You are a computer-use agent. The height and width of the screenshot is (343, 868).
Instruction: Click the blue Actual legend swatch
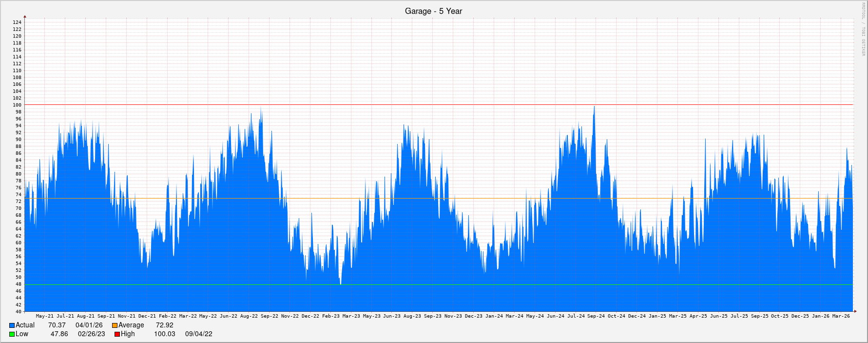(12, 325)
